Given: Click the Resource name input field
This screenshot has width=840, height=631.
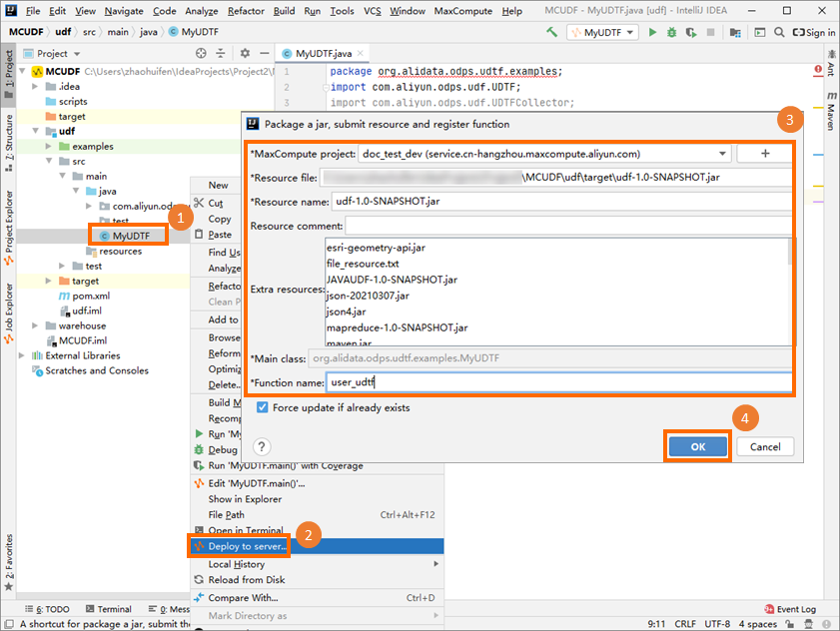Looking at the screenshot, I should coord(562,202).
